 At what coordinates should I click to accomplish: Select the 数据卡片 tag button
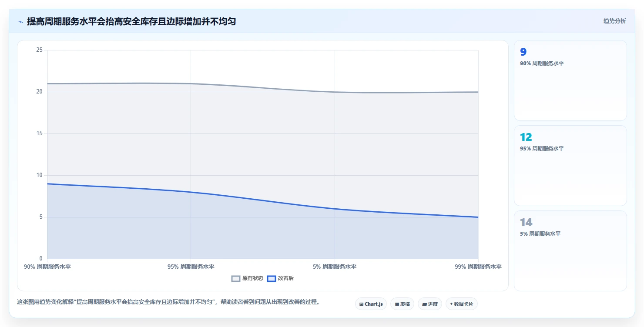pos(462,304)
